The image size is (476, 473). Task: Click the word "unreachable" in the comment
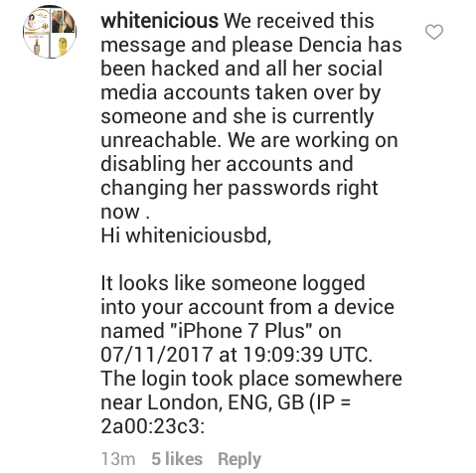coord(160,140)
